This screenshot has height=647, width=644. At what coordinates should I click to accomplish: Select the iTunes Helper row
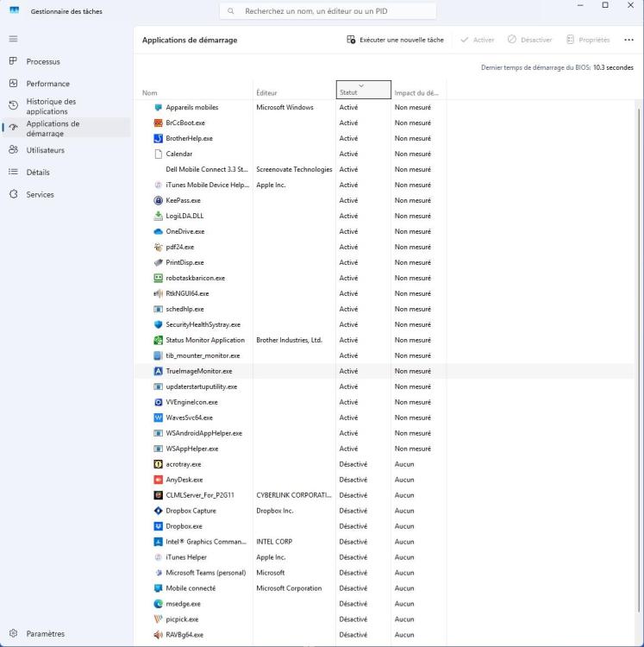186,557
